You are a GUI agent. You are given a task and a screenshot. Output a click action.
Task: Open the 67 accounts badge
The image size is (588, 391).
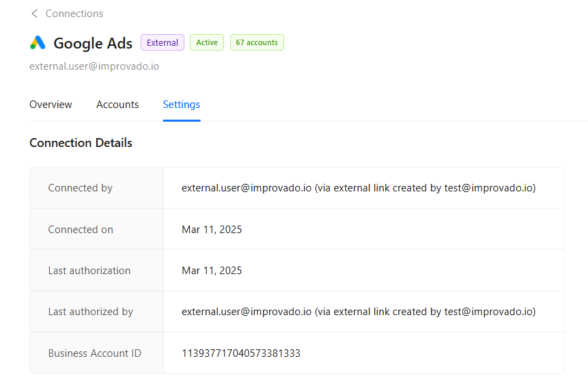257,42
